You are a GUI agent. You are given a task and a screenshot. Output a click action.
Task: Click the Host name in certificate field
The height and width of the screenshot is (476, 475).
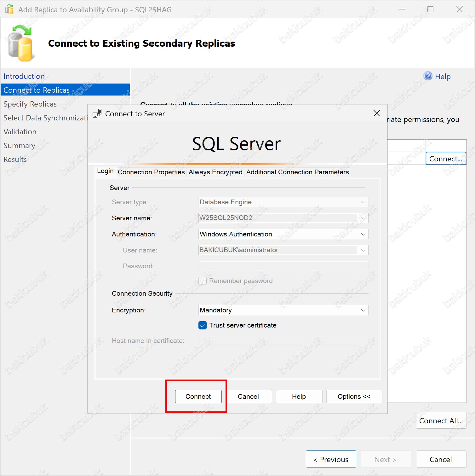[x=283, y=341]
